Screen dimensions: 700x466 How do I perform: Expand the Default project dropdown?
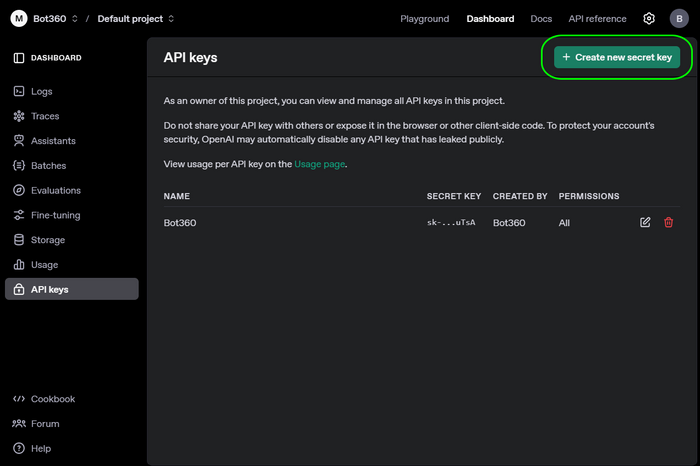click(x=135, y=19)
